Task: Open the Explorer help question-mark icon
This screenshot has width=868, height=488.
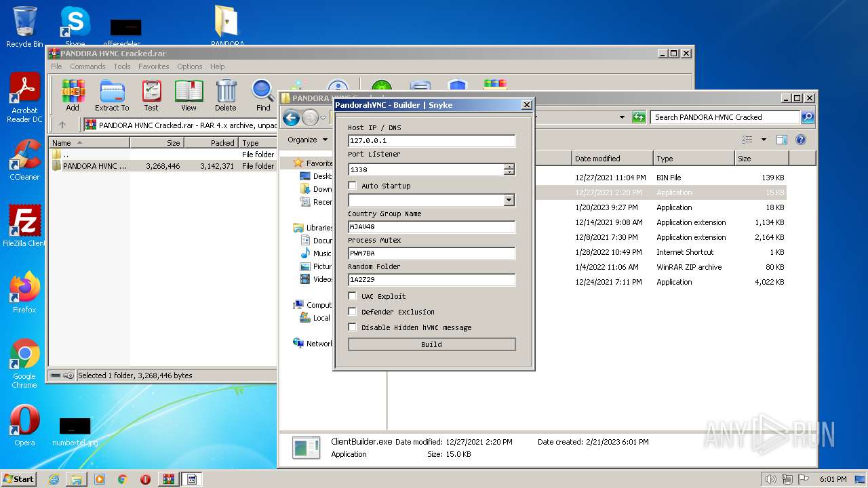Action: (801, 140)
